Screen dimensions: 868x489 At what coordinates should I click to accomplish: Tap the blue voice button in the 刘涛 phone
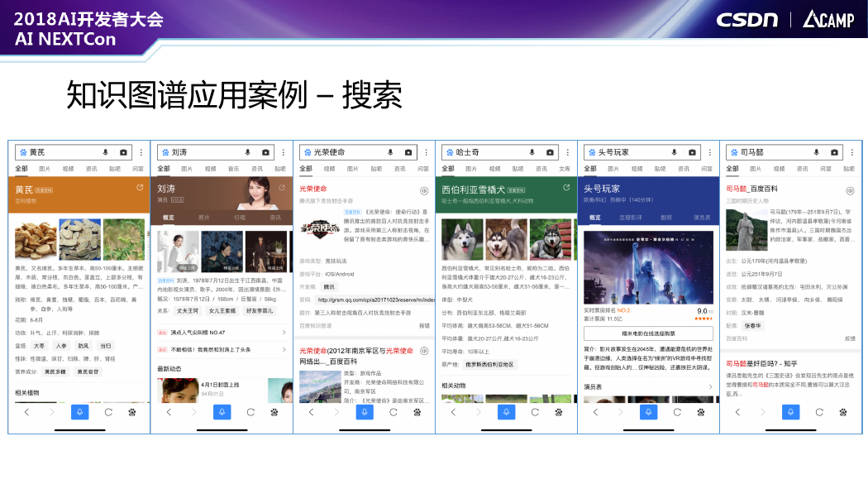point(222,412)
